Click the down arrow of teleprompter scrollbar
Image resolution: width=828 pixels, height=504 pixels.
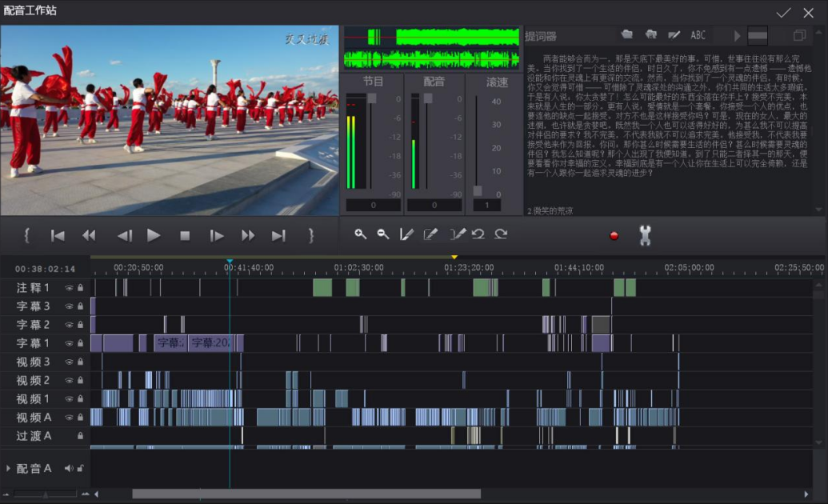pos(818,210)
